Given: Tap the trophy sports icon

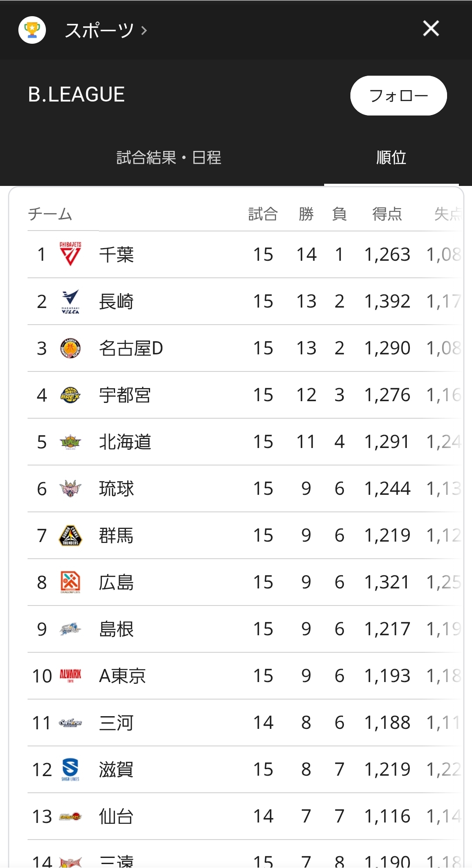Looking at the screenshot, I should [x=32, y=30].
